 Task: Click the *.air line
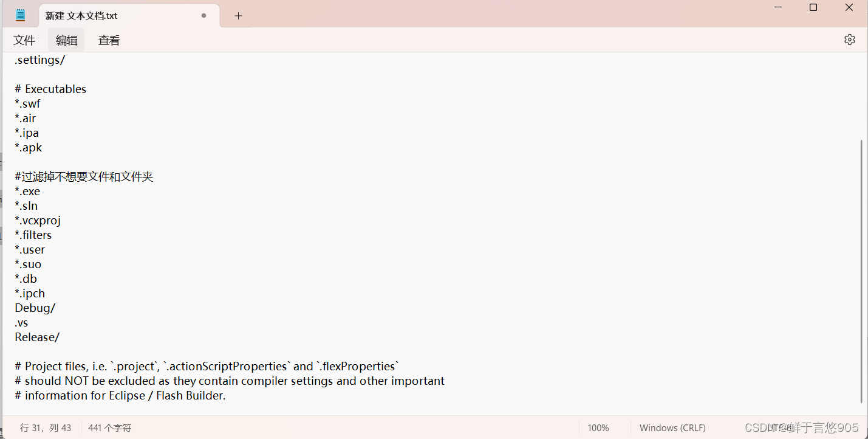point(26,118)
